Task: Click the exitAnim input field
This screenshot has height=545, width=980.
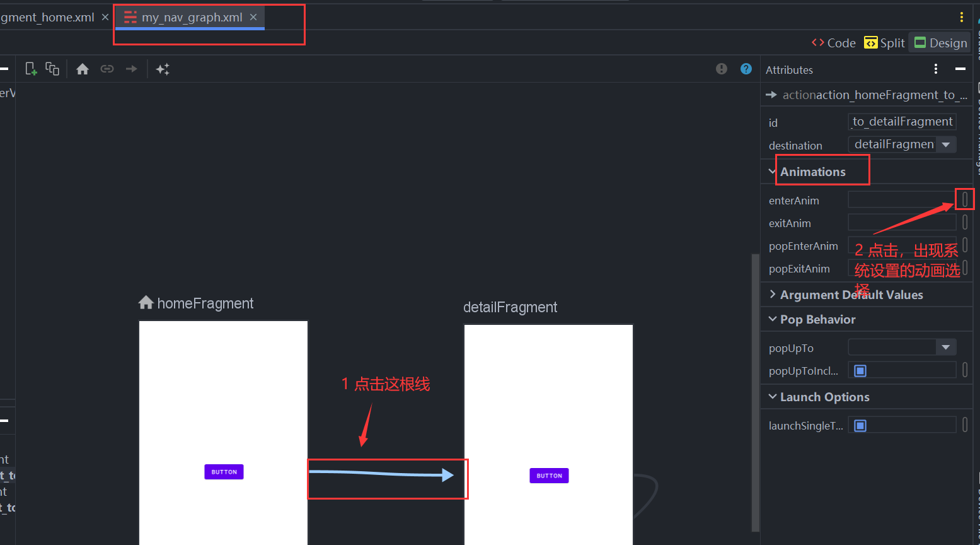Action: pos(902,223)
